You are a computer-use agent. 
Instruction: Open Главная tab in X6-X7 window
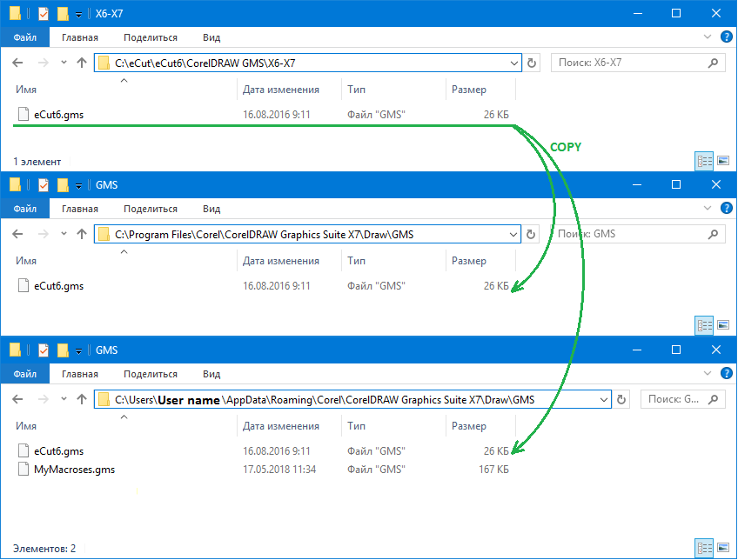click(x=79, y=37)
